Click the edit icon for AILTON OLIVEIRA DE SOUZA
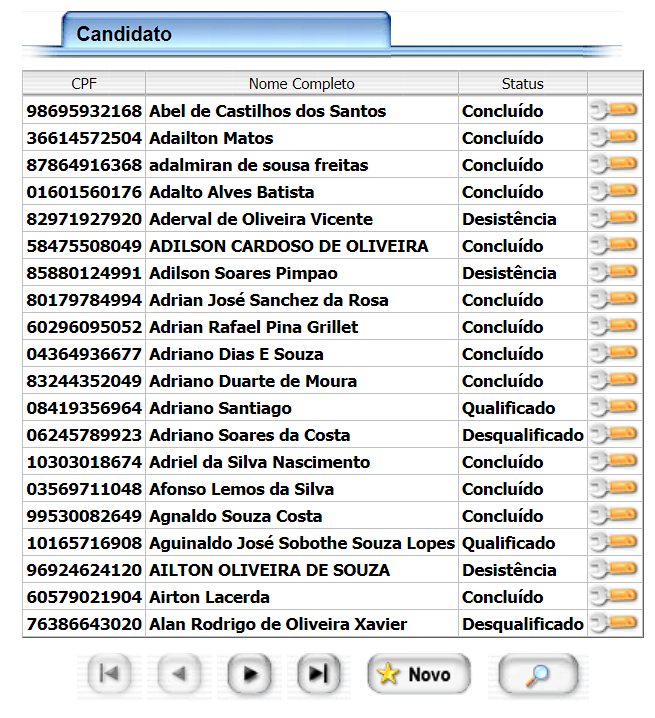 (614, 569)
